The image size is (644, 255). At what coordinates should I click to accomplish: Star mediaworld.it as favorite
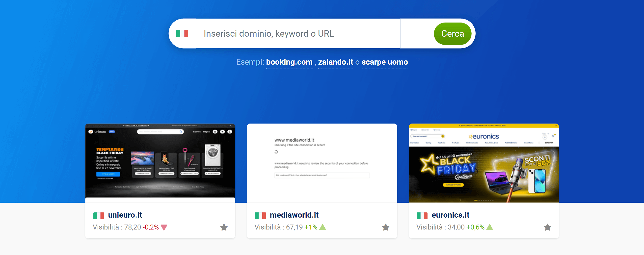(x=386, y=227)
